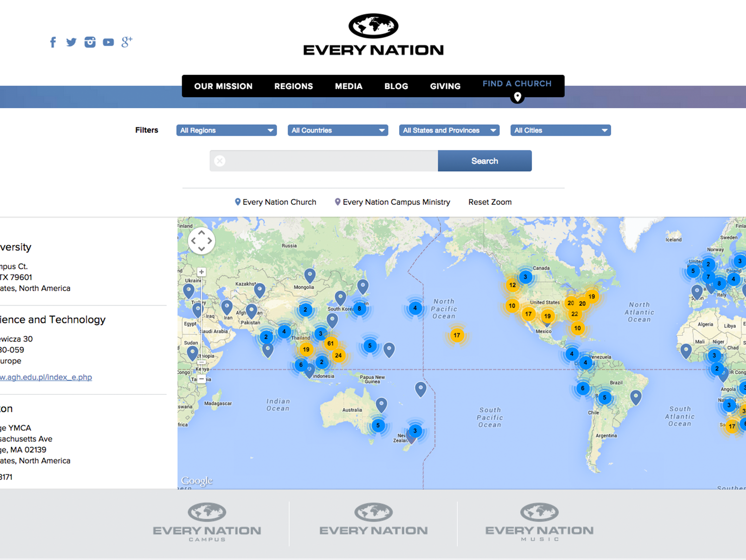
Task: Click the Pacific cluster marker labeled 17
Action: pos(457,335)
